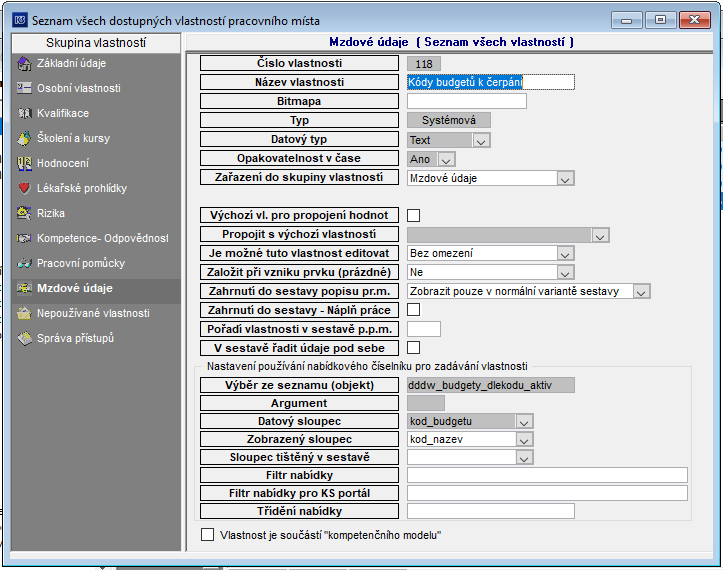Screen dimensions: 723x570
Task: Click the Argument field
Action: point(426,403)
